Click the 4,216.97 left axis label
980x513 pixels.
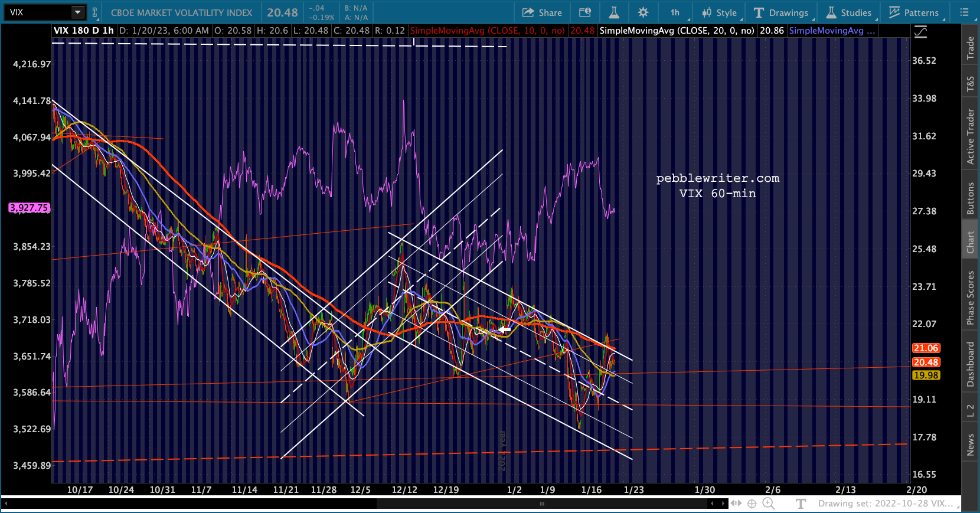coord(32,64)
